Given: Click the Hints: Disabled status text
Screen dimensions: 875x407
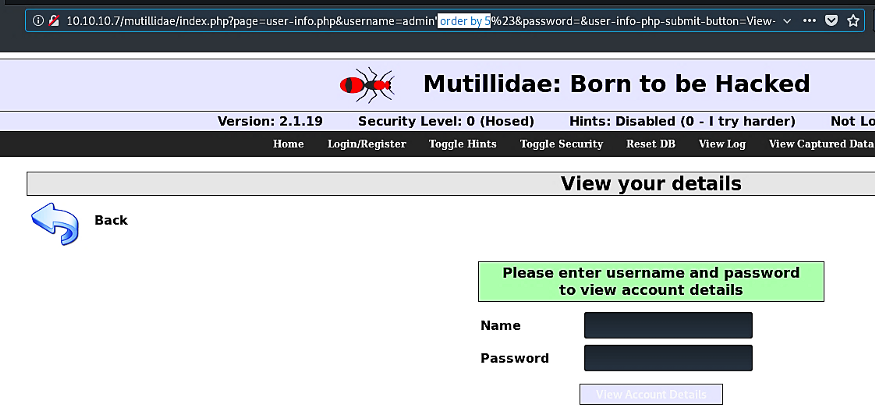Looking at the screenshot, I should click(x=682, y=121).
